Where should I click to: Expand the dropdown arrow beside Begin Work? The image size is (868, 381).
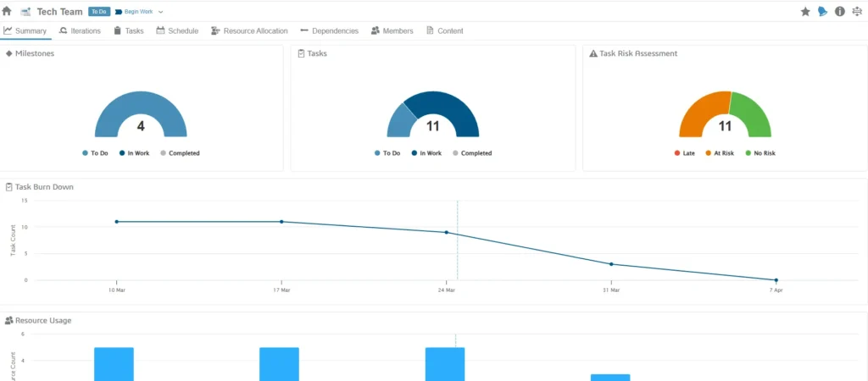[x=161, y=12]
